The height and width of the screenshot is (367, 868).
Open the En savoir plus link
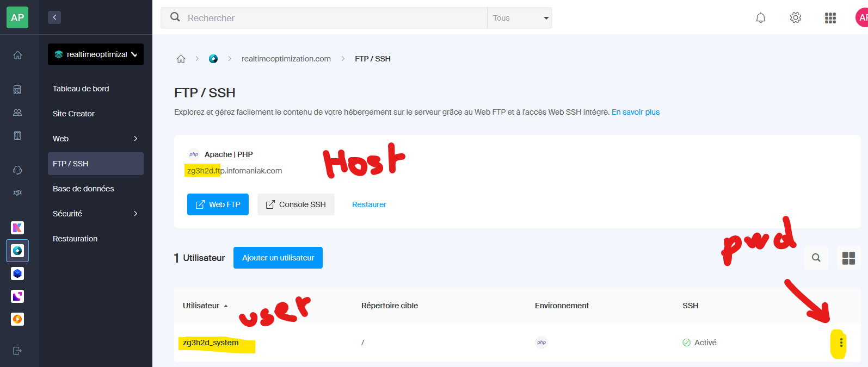[636, 112]
